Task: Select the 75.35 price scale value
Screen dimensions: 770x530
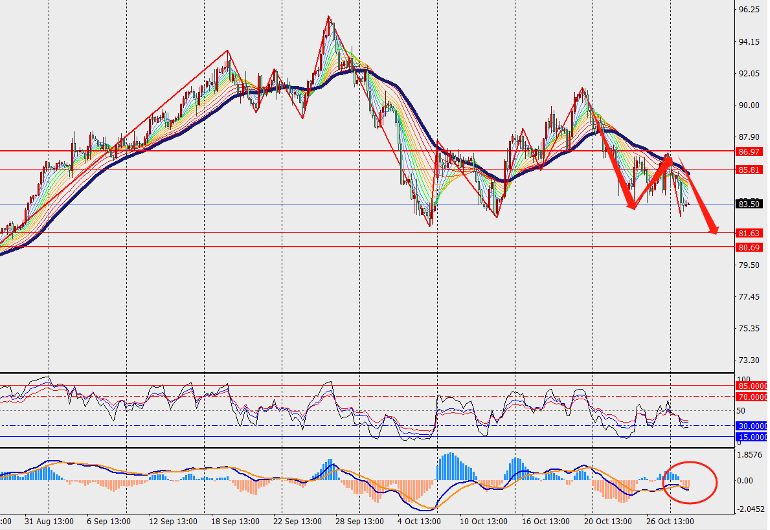Action: [749, 329]
